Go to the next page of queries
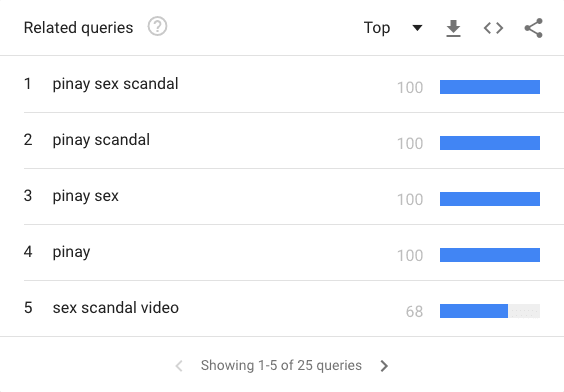 tap(384, 366)
